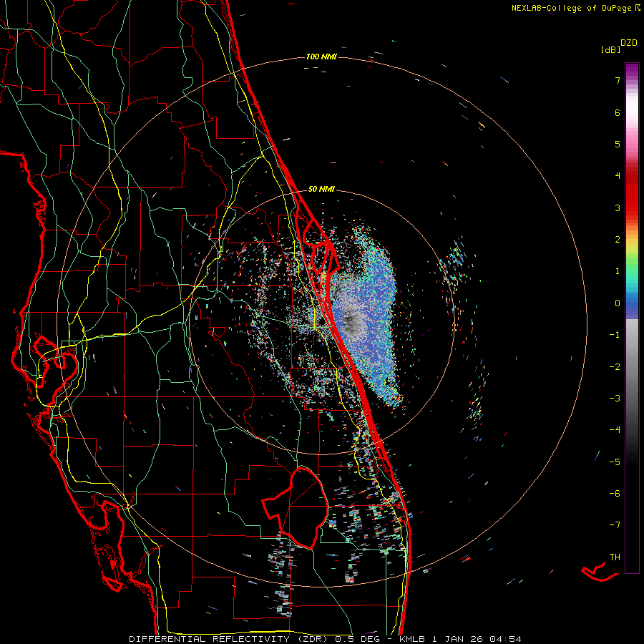The height and width of the screenshot is (644, 644).
Task: Select the 50 NMI range ring label
Action: point(321,189)
